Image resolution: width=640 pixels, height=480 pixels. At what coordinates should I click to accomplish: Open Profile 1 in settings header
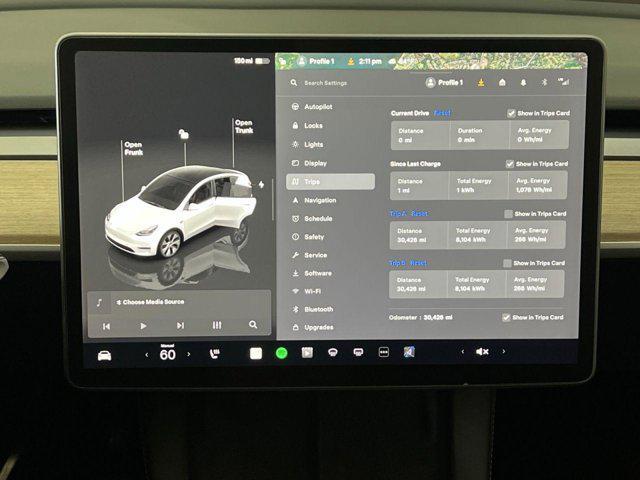[x=444, y=82]
